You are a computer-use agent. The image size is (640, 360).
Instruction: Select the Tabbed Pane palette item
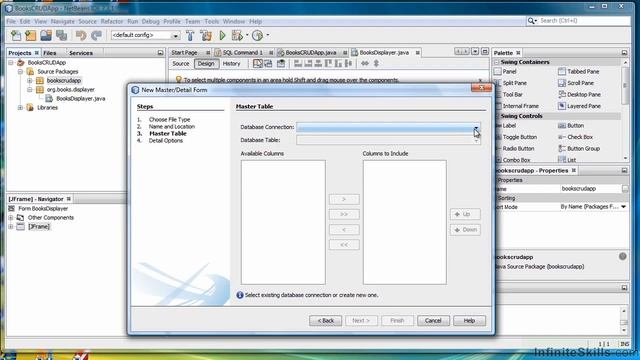click(578, 71)
